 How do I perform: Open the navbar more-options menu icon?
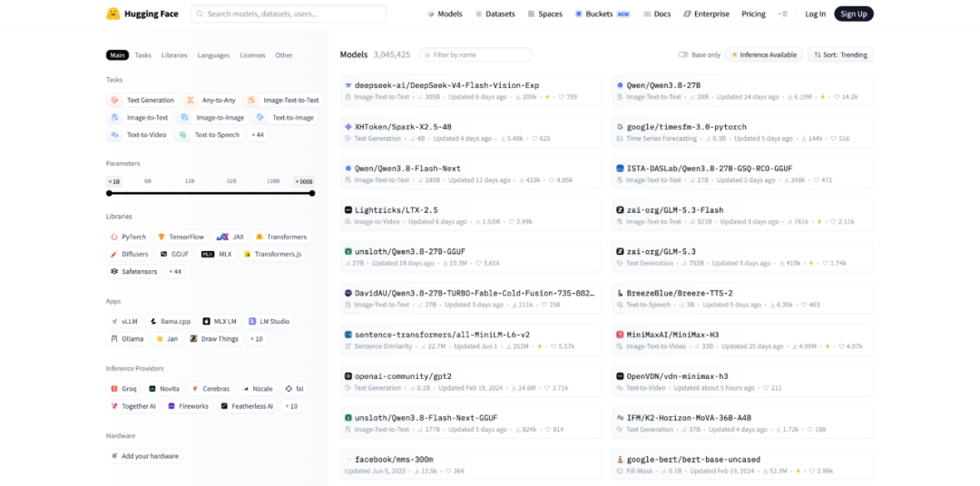pyautogui.click(x=782, y=14)
